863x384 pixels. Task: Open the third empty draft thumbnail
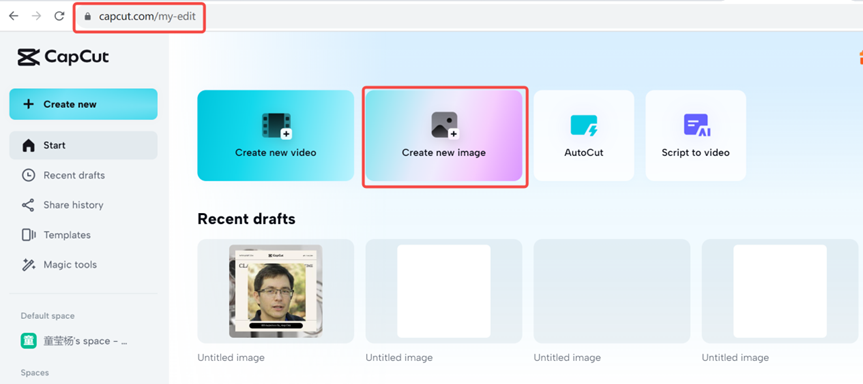click(611, 291)
